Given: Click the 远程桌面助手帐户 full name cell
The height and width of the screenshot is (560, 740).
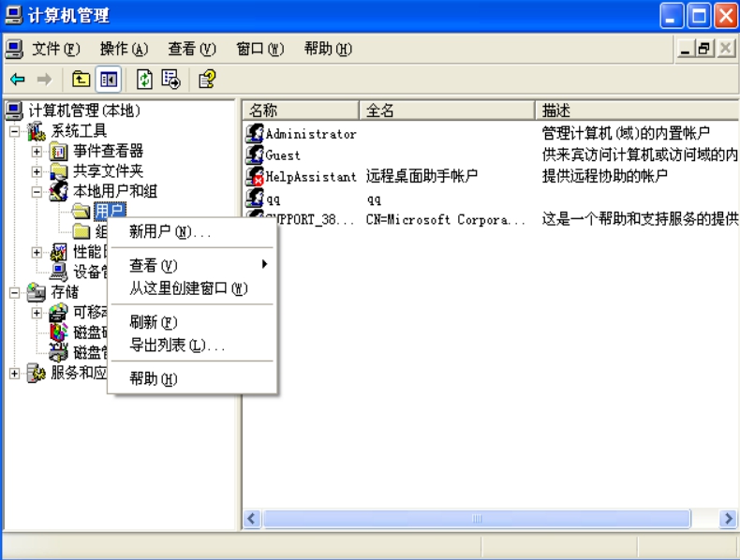Looking at the screenshot, I should (422, 176).
